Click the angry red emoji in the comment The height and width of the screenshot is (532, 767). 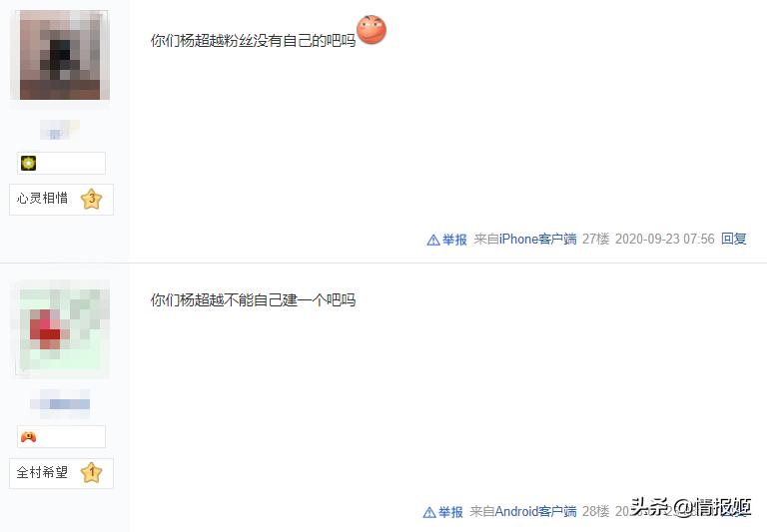click(372, 29)
